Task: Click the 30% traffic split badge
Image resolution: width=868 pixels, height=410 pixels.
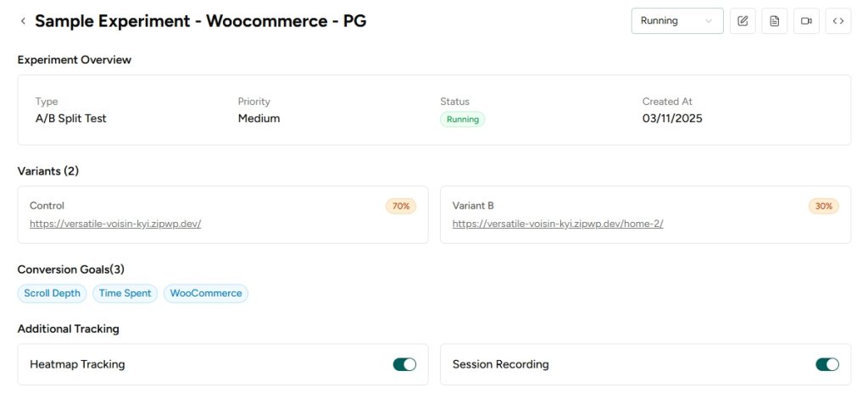Action: pos(824,206)
